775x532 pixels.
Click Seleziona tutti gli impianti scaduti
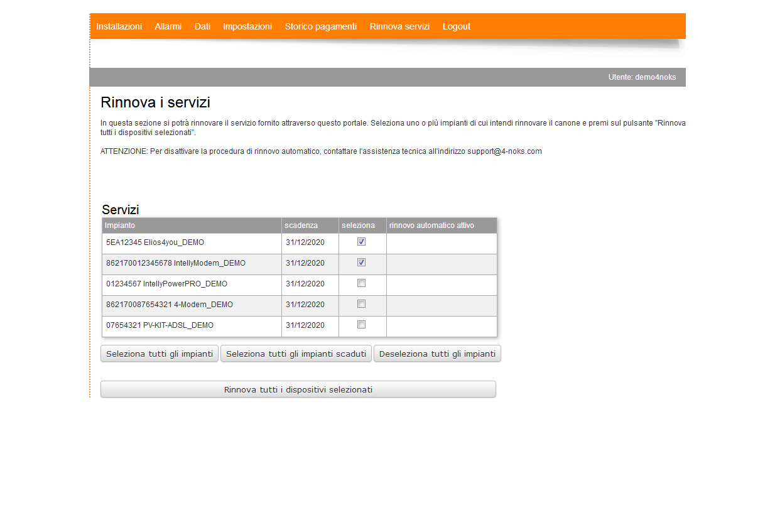(296, 354)
